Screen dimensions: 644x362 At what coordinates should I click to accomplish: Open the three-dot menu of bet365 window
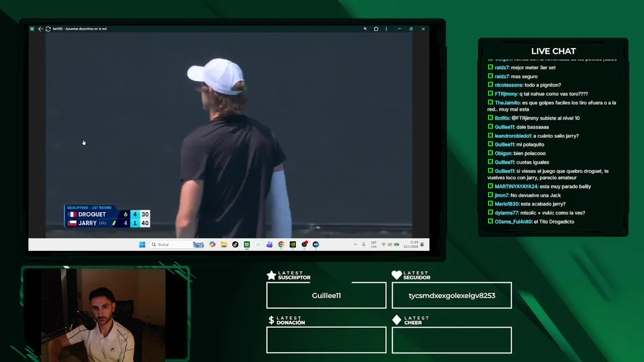pyautogui.click(x=386, y=29)
